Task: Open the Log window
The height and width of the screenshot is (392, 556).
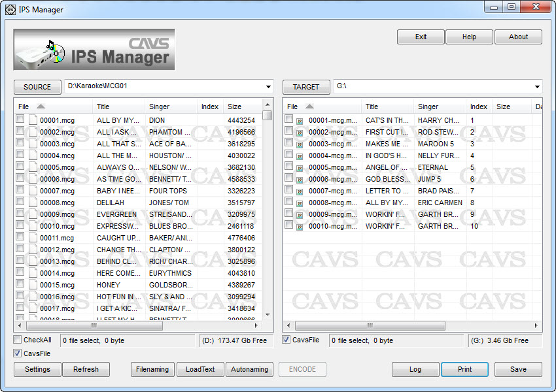Action: 415,369
